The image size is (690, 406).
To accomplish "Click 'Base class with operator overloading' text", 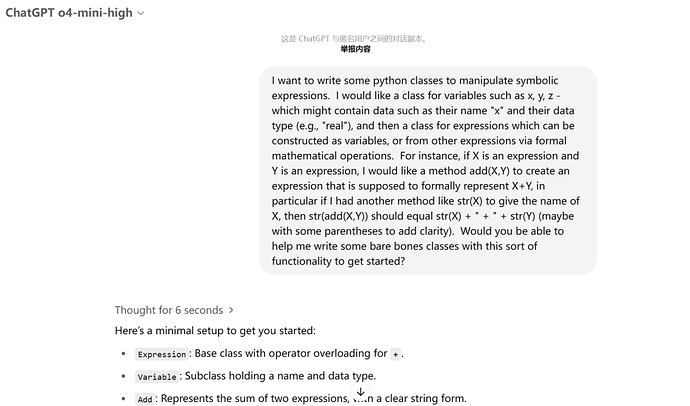I will [x=290, y=353].
